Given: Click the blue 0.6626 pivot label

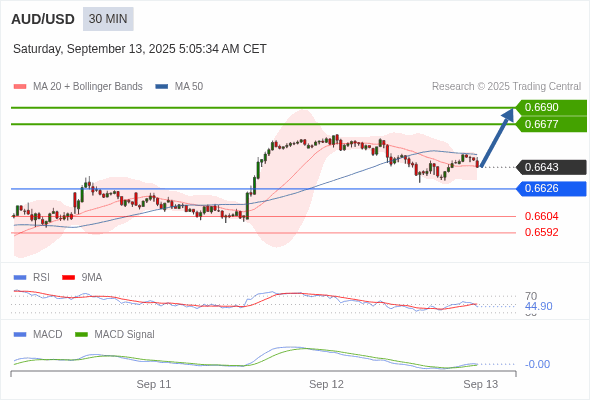Looking at the screenshot, I should point(551,189).
